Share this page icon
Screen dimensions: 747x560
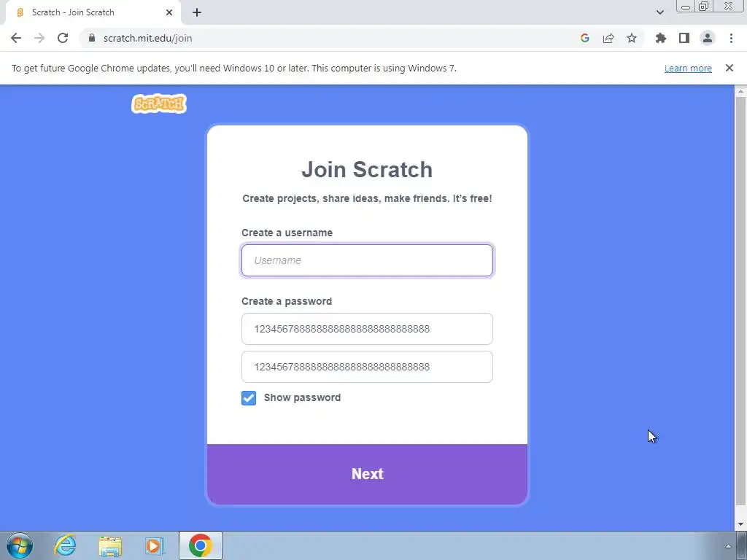point(608,38)
